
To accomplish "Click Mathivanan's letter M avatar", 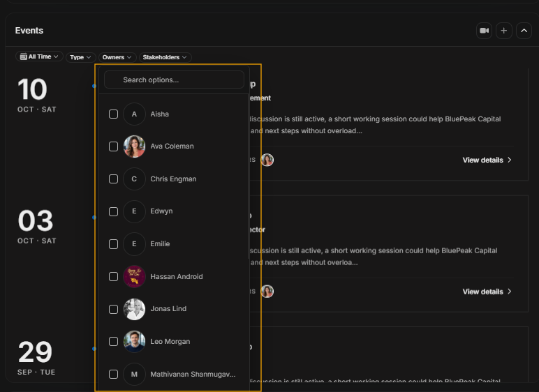I will 135,374.
